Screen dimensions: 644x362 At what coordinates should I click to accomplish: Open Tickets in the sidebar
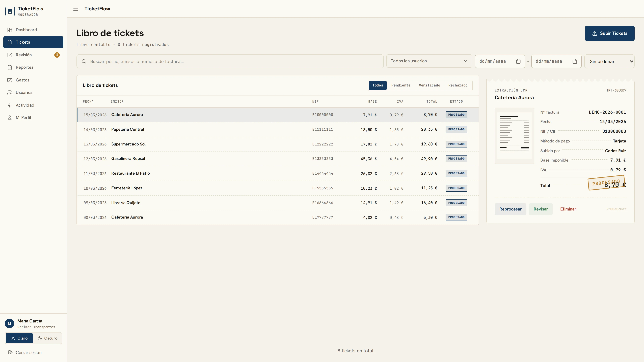33,42
